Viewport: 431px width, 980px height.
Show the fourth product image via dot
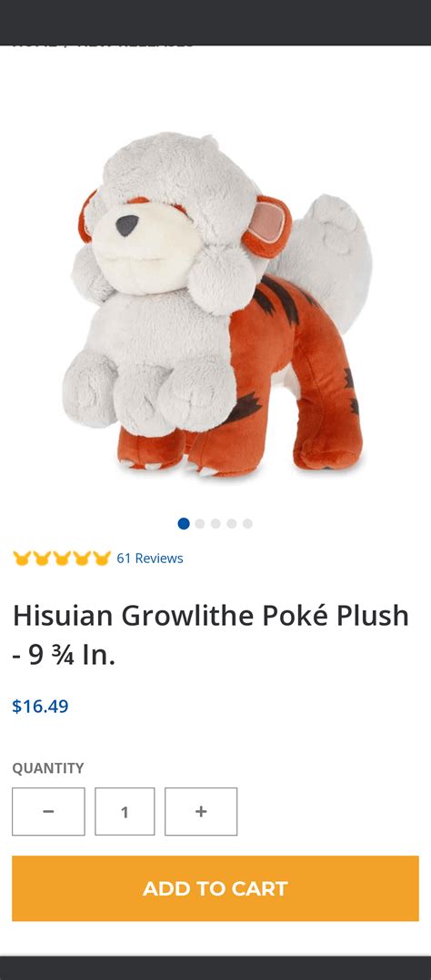pos(232,524)
